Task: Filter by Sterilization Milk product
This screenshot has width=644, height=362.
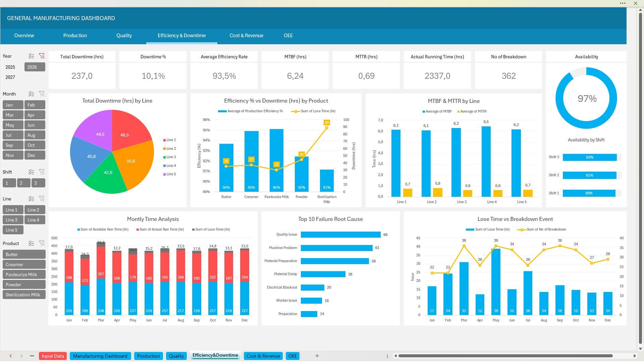Action: click(24, 295)
